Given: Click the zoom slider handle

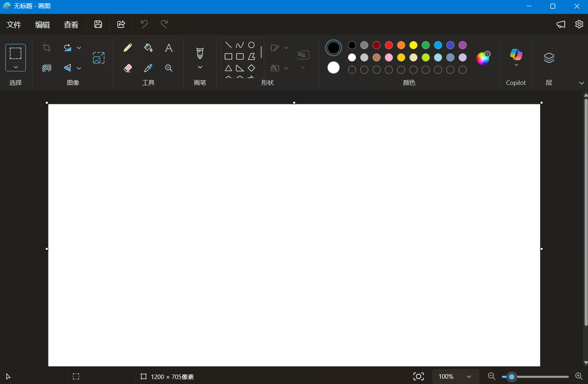Looking at the screenshot, I should pyautogui.click(x=511, y=377).
